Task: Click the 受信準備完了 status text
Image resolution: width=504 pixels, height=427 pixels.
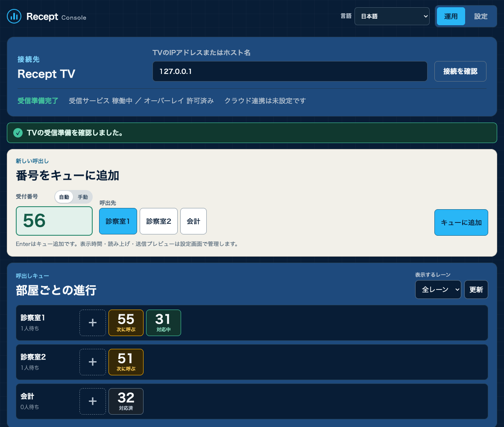Action: 38,101
